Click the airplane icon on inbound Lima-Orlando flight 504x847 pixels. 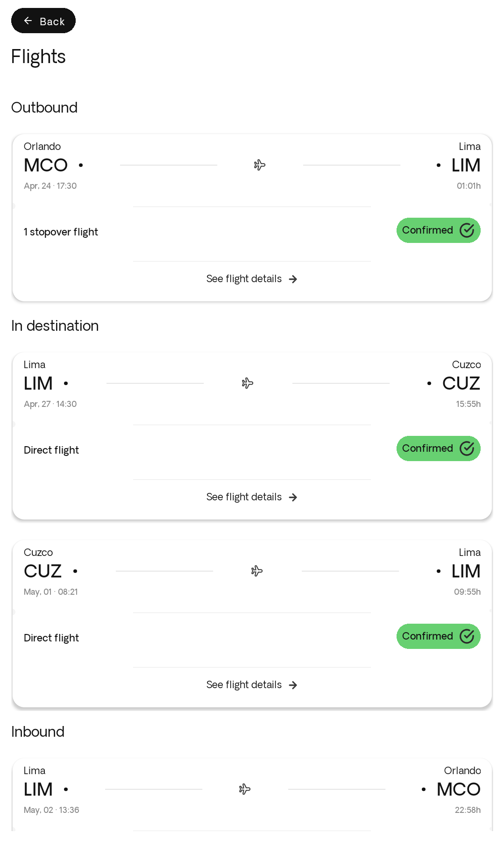click(x=245, y=789)
